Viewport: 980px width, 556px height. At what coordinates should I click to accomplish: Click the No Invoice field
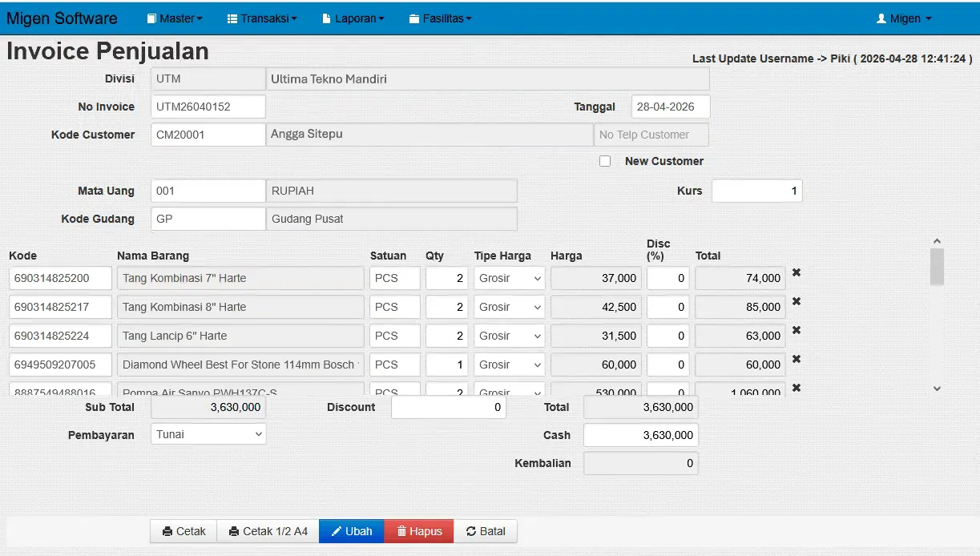208,107
